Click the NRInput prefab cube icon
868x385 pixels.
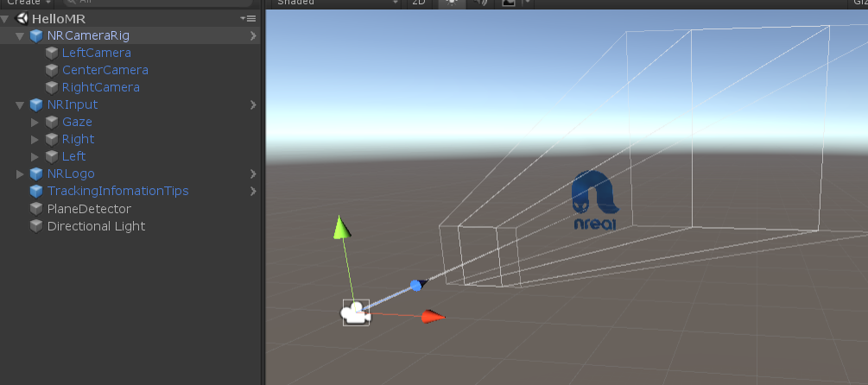click(x=36, y=104)
